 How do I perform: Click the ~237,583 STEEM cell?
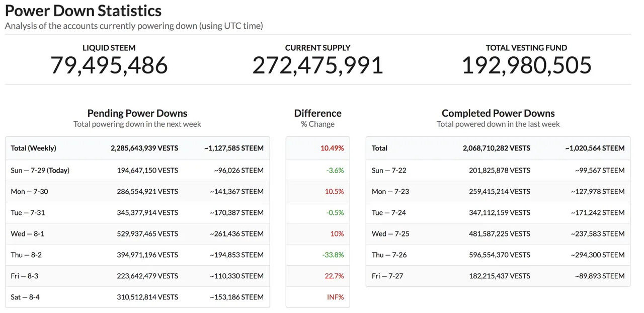(x=598, y=233)
